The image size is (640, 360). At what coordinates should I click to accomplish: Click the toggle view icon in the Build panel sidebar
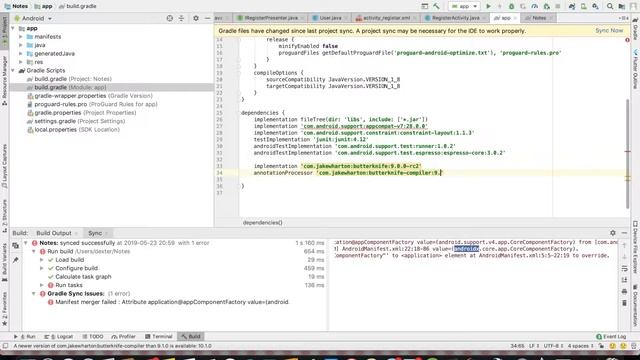(16, 245)
